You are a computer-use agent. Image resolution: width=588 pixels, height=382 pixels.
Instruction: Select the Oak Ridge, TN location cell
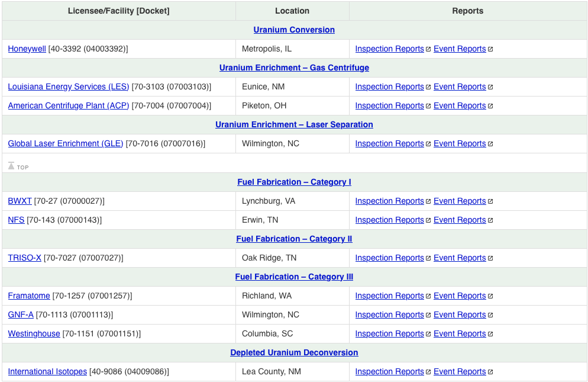pos(292,258)
